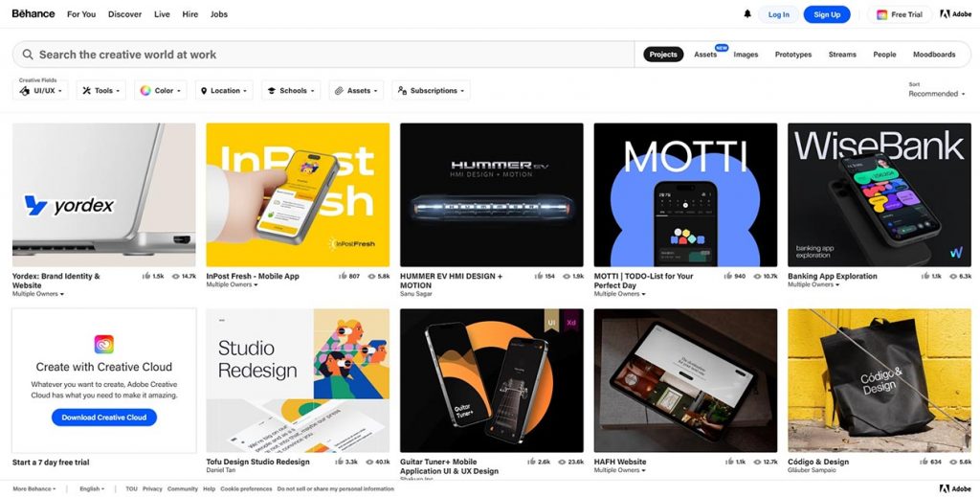Expand Multiple Owners under MOTTI project

coord(619,294)
